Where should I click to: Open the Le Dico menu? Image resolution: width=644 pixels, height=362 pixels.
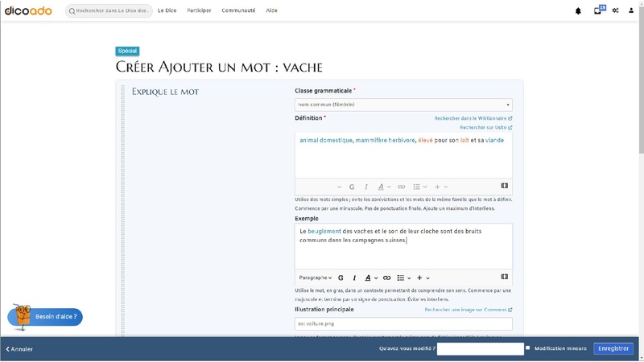coord(167,10)
